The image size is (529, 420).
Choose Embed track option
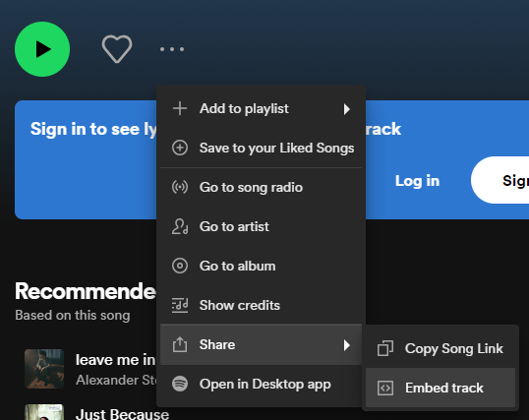pos(441,388)
